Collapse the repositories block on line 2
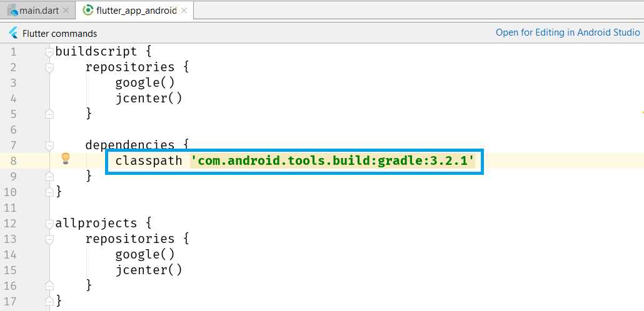644x311 pixels. tap(49, 67)
